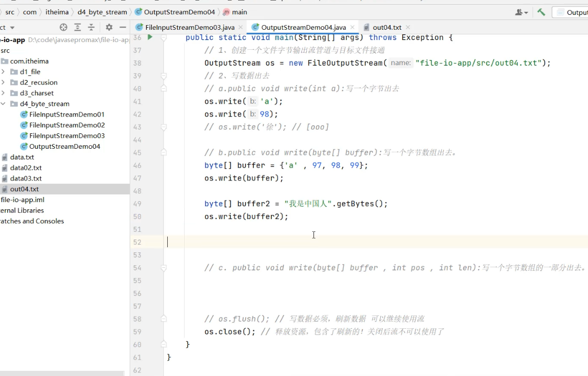Click src folder in project tree
The image size is (588, 376).
[5, 51]
